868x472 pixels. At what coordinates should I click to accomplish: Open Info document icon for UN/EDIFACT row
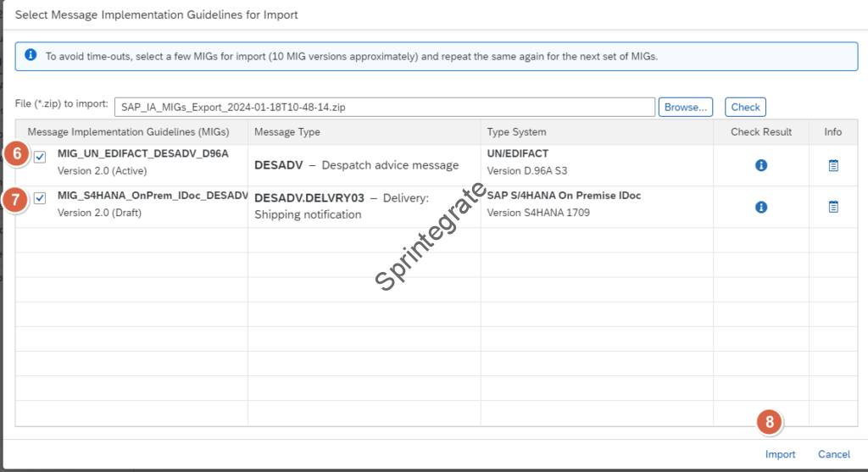[833, 165]
